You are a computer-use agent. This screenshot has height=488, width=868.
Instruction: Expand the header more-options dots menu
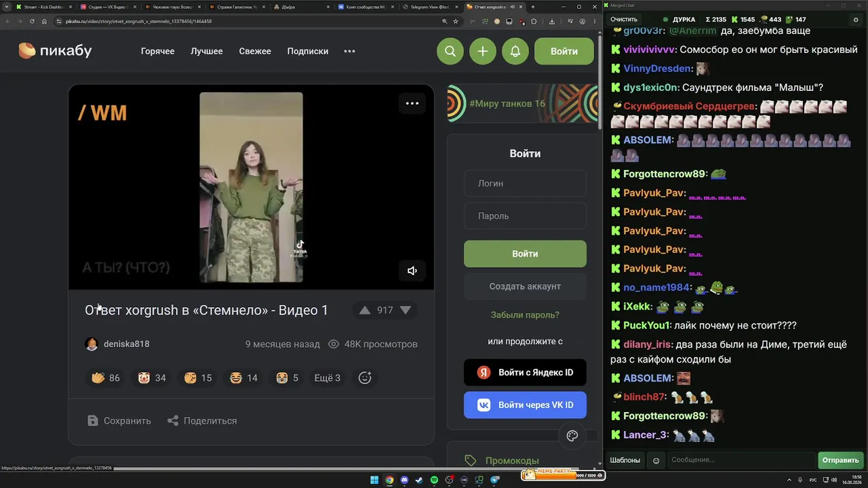pos(349,52)
